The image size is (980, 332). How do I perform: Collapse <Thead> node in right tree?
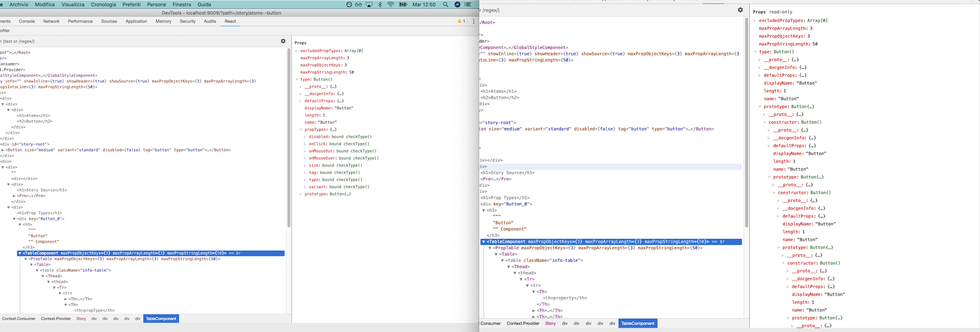tap(509, 267)
